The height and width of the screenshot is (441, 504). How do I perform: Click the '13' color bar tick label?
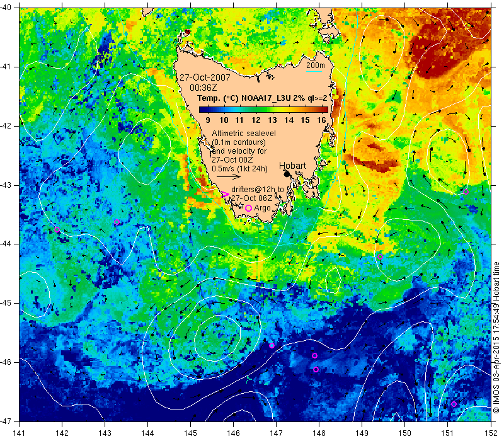pos(273,120)
